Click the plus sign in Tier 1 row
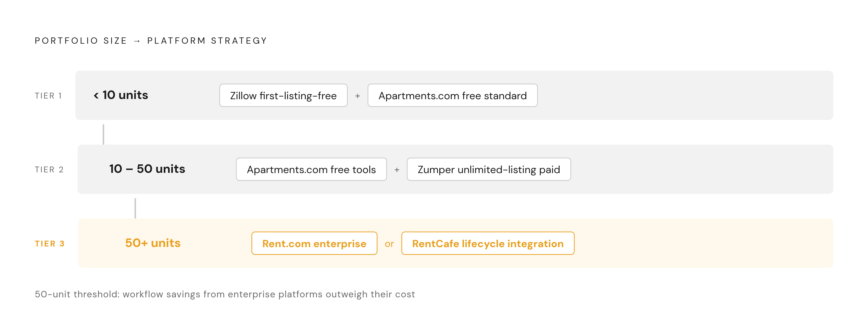 tap(358, 96)
